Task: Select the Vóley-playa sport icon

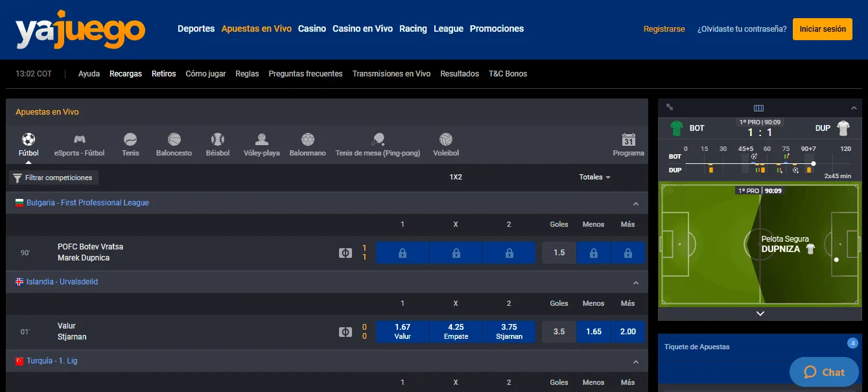Action: [262, 139]
